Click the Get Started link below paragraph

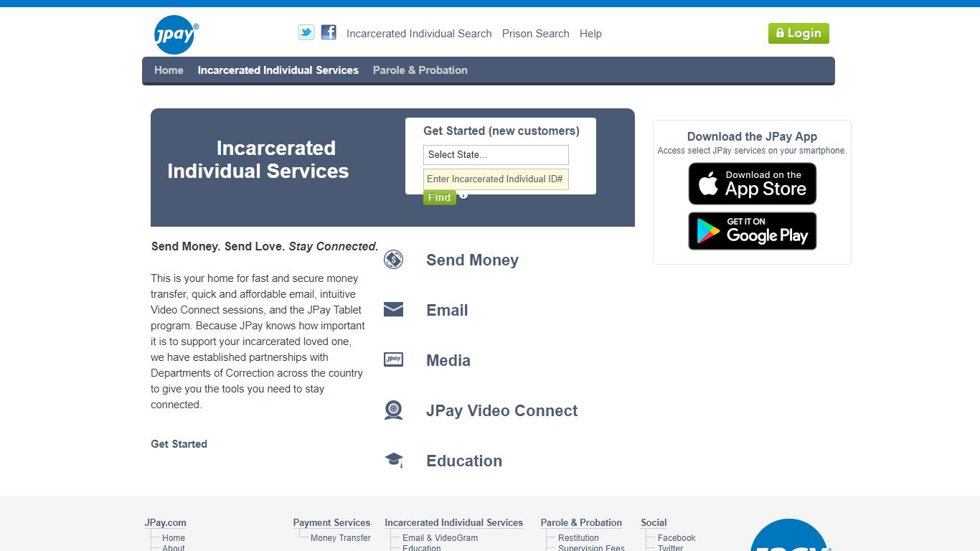(179, 444)
